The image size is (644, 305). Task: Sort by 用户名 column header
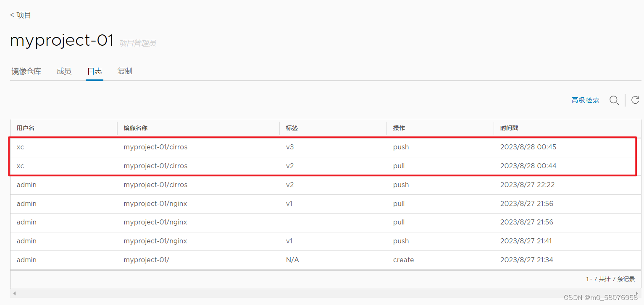pos(26,128)
